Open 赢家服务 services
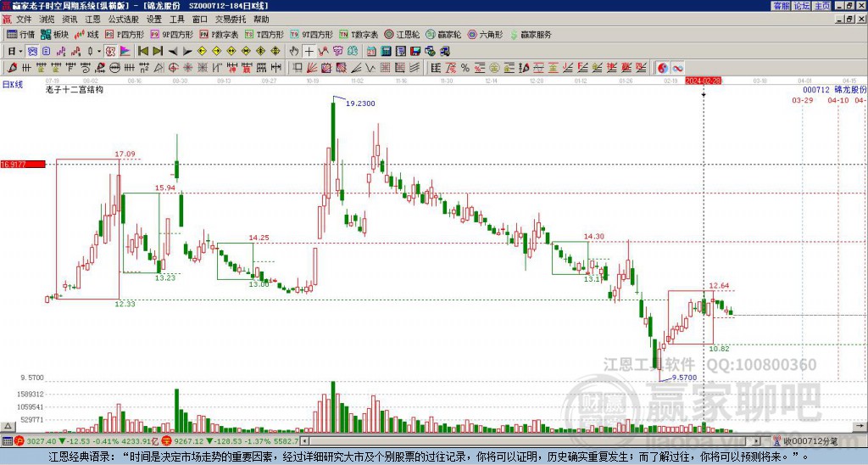This screenshot has width=868, height=465. (x=531, y=34)
